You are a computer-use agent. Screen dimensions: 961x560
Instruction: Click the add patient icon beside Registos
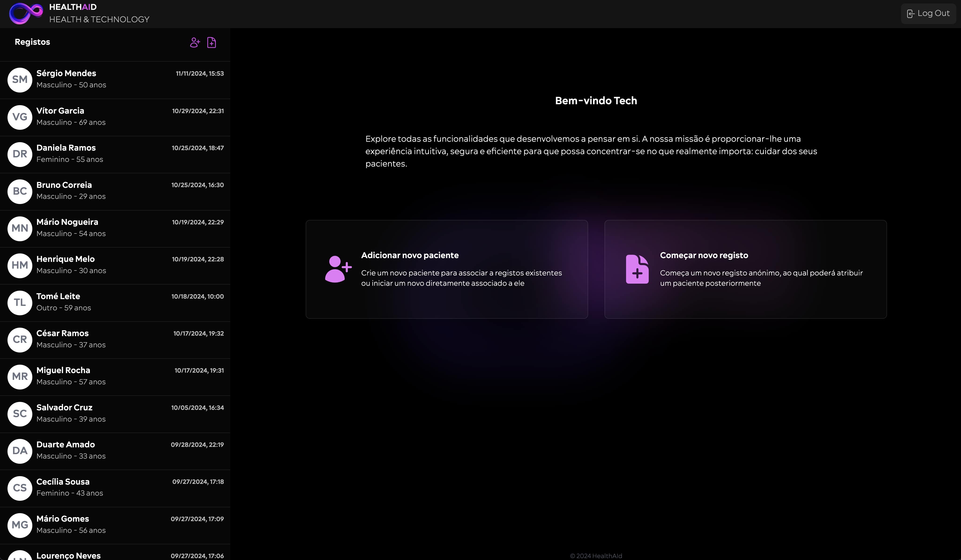coord(195,42)
